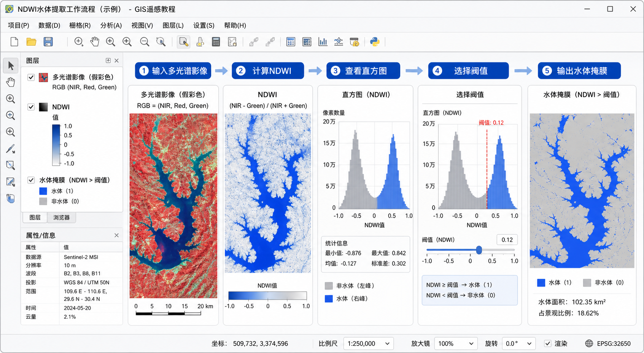Open the 设置(S) menu
Screen dimensions: 644x353
tap(204, 25)
